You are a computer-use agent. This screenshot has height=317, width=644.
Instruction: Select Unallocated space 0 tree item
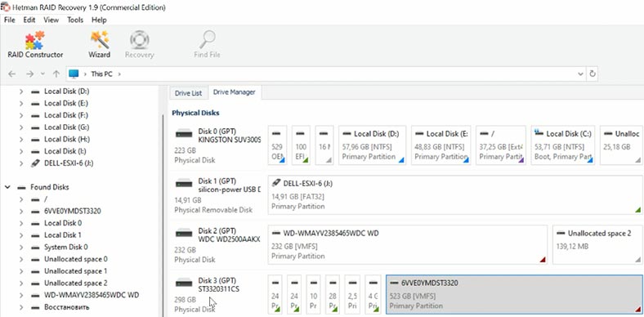point(75,259)
